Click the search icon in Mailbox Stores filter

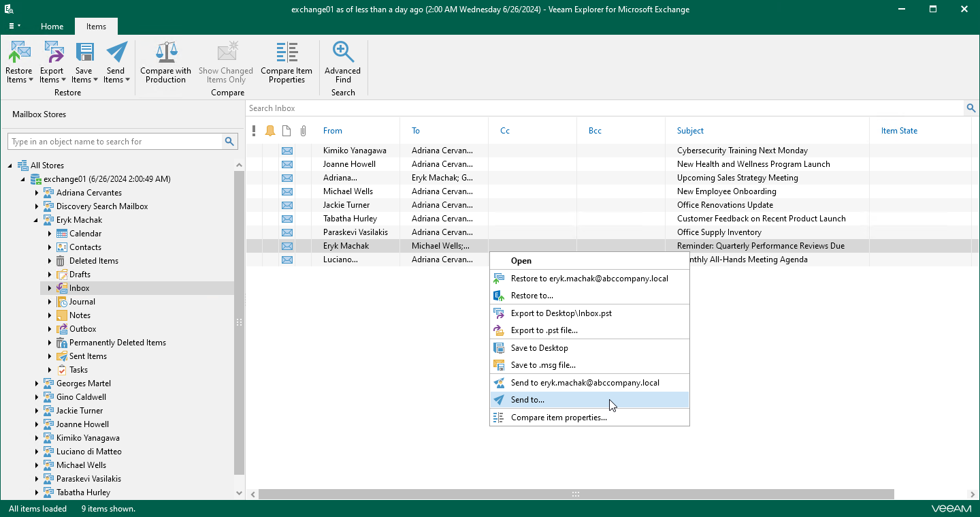[230, 142]
